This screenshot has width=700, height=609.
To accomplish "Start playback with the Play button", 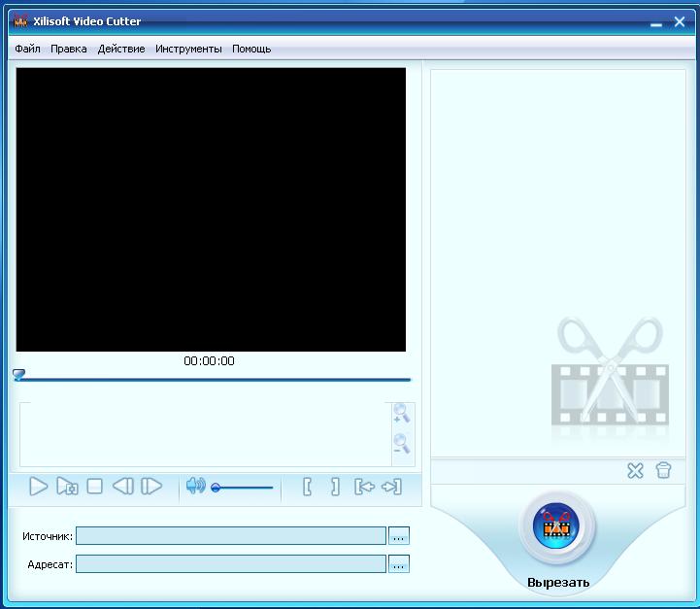I will point(39,487).
